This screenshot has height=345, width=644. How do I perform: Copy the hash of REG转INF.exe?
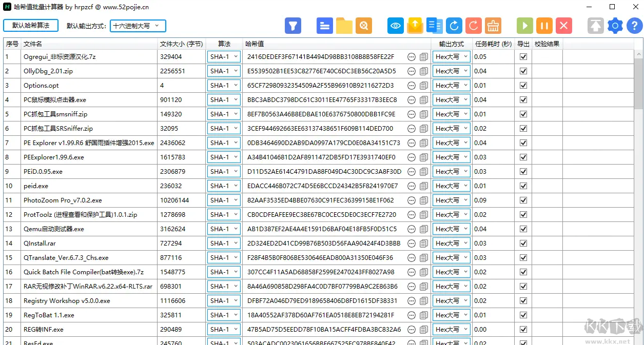(x=424, y=330)
